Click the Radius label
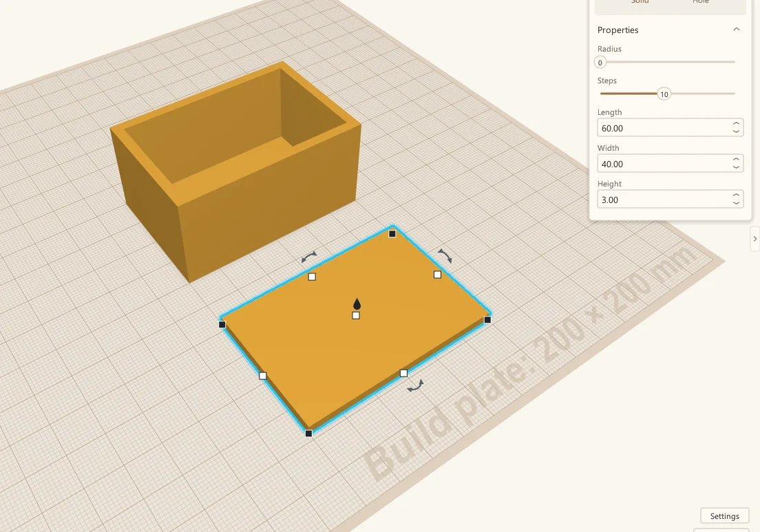 pos(609,49)
